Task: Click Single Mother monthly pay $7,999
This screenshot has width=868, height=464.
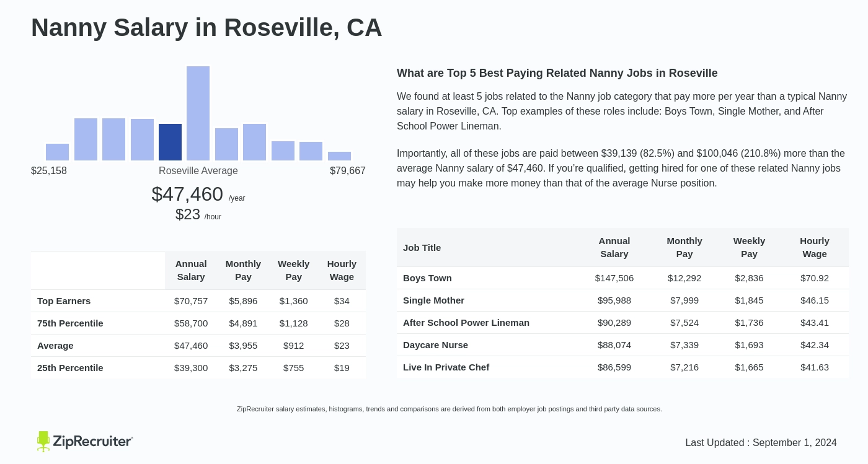Action: coord(684,300)
